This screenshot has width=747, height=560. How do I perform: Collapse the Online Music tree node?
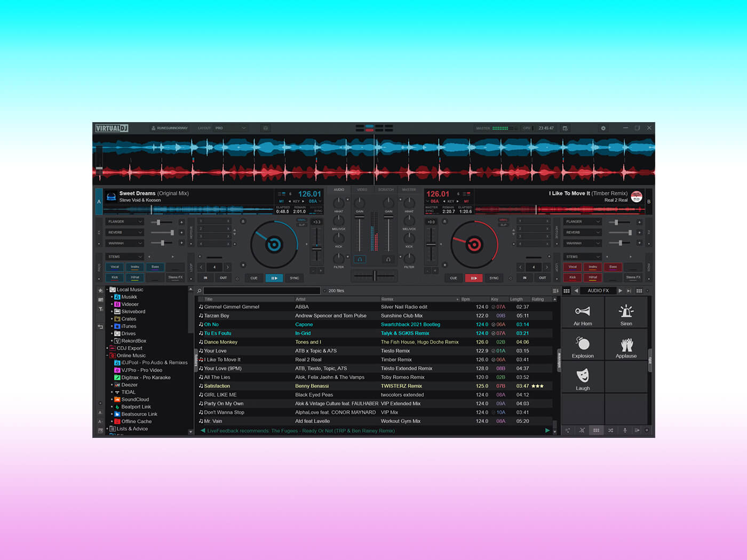[107, 355]
